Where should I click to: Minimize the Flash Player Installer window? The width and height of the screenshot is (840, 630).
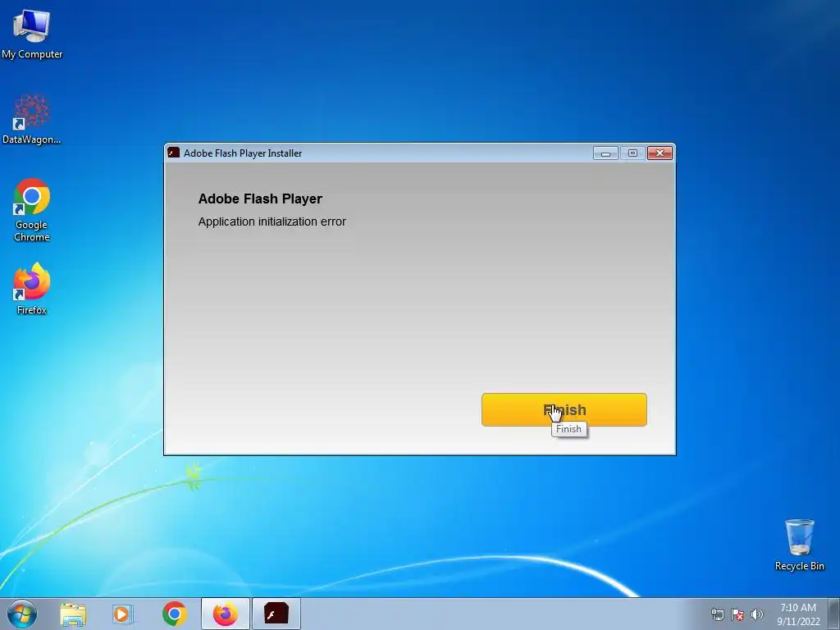point(605,153)
